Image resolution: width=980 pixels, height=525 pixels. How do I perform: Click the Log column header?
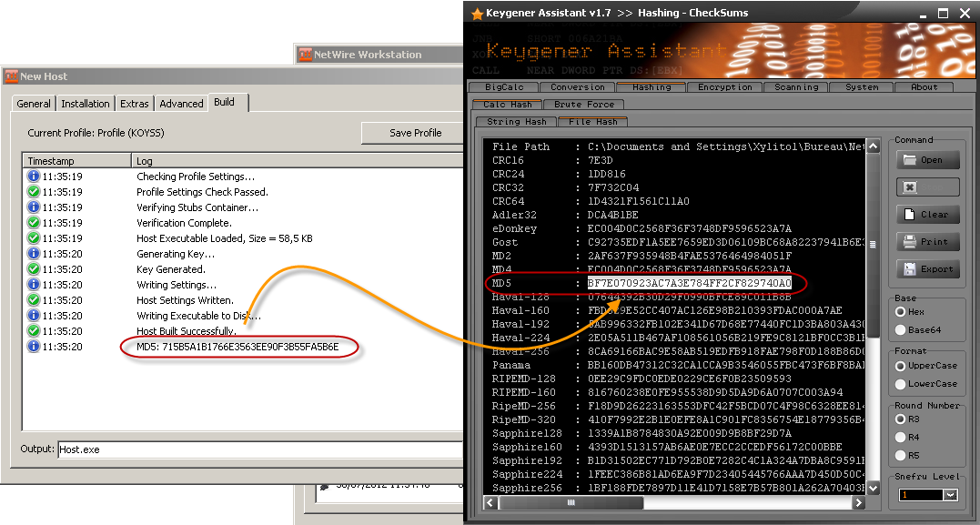click(298, 161)
